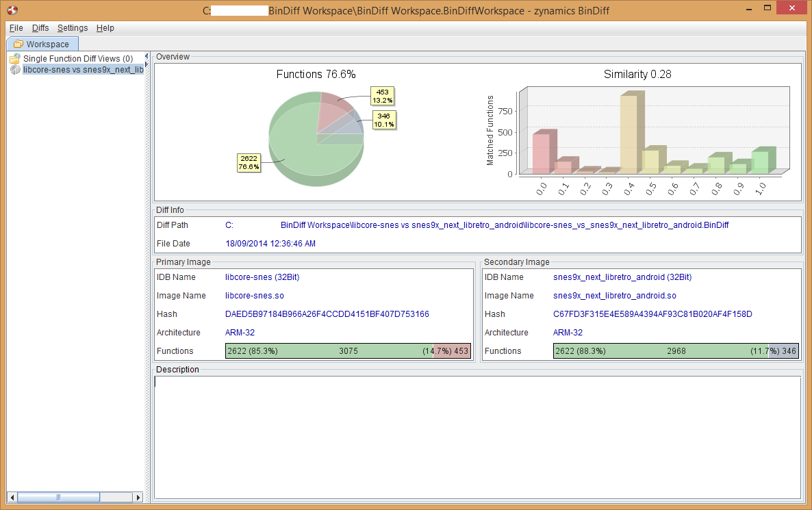Screen dimensions: 812x510
Task: Click the left arrow of horizontal scrollbar
Action: (x=13, y=497)
